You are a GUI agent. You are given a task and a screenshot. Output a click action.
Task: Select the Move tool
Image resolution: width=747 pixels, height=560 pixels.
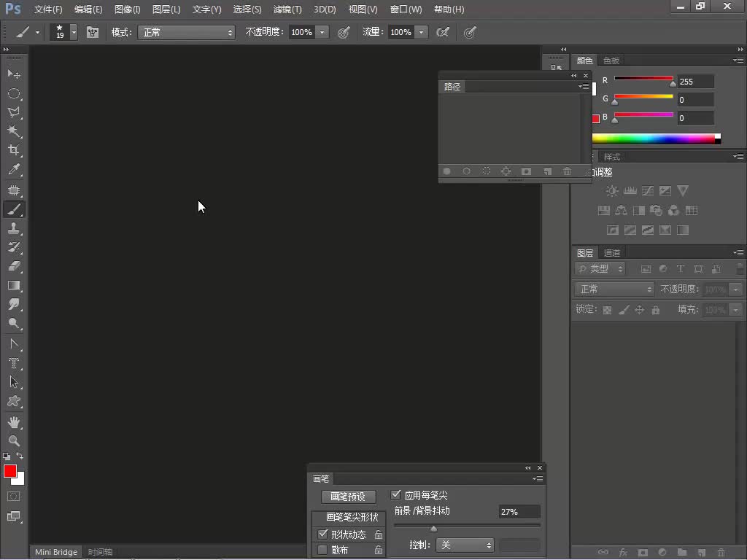(x=14, y=74)
